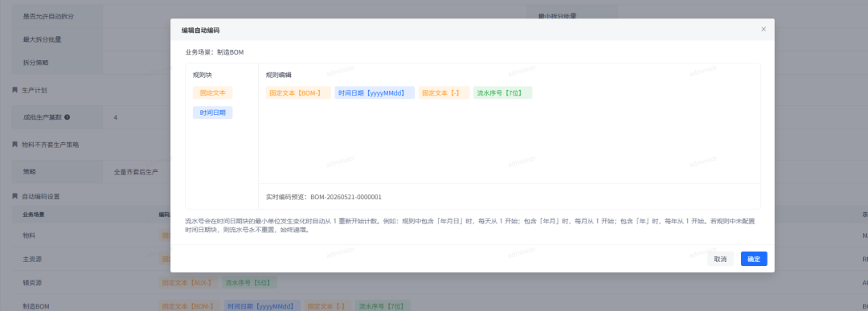Click the 时间日期【yyyyMMdd】 tag in rule editor
The width and height of the screenshot is (868, 311).
pos(375,93)
